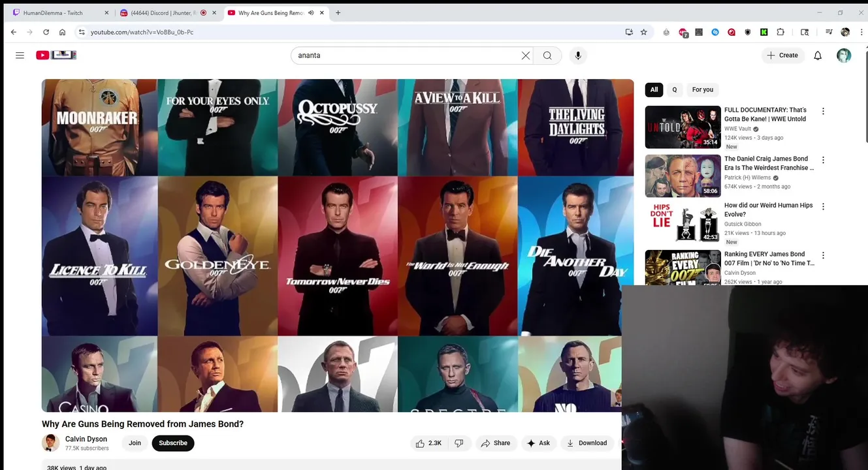Open the shield extension icon
The image size is (868, 470).
748,32
